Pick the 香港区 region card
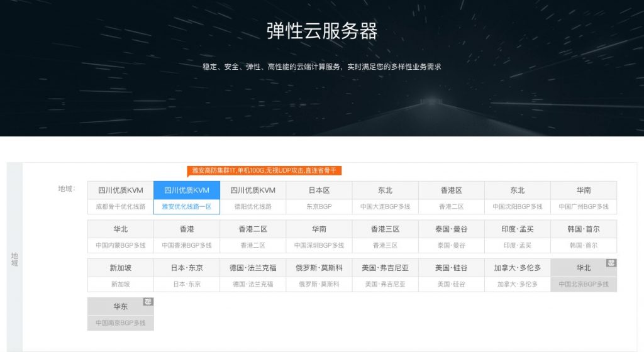 452,198
